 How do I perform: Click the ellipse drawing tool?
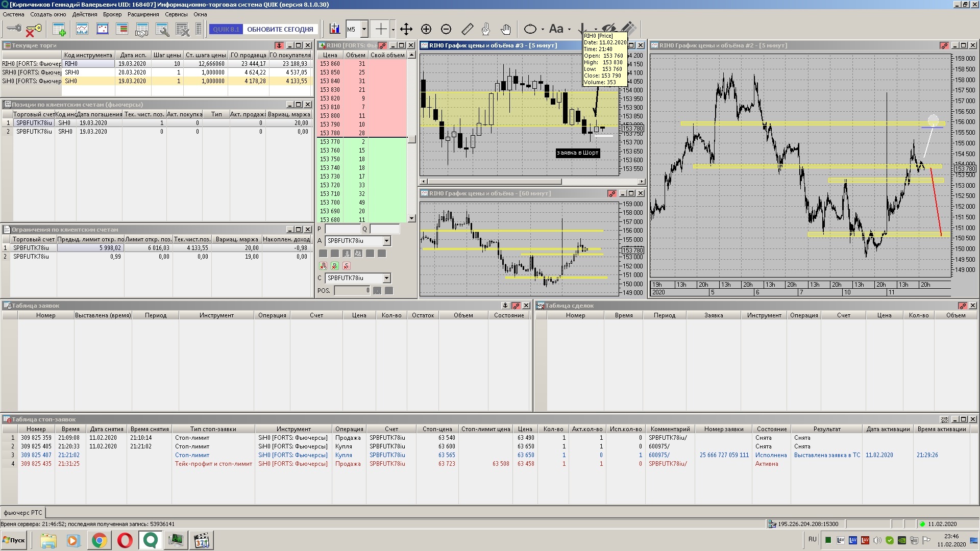pos(530,29)
